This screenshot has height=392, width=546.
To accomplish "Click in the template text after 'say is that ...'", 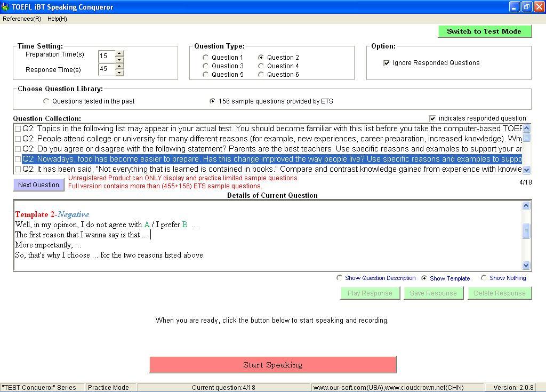I will pos(151,235).
